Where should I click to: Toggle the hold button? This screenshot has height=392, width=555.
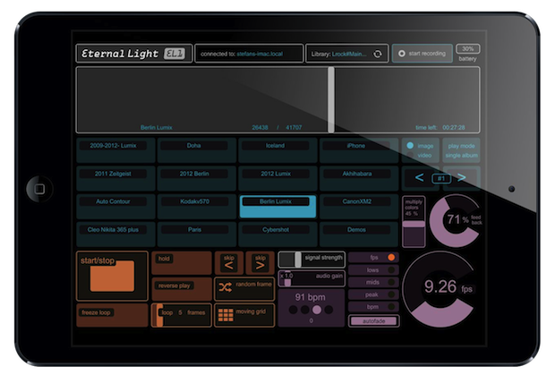[182, 263]
